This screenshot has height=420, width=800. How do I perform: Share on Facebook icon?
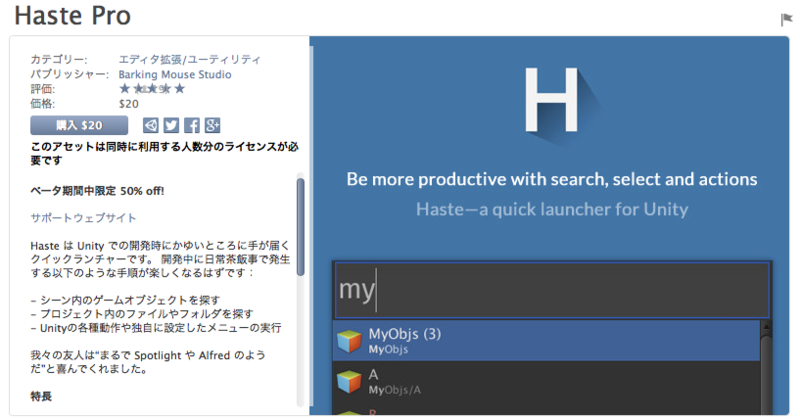(192, 126)
